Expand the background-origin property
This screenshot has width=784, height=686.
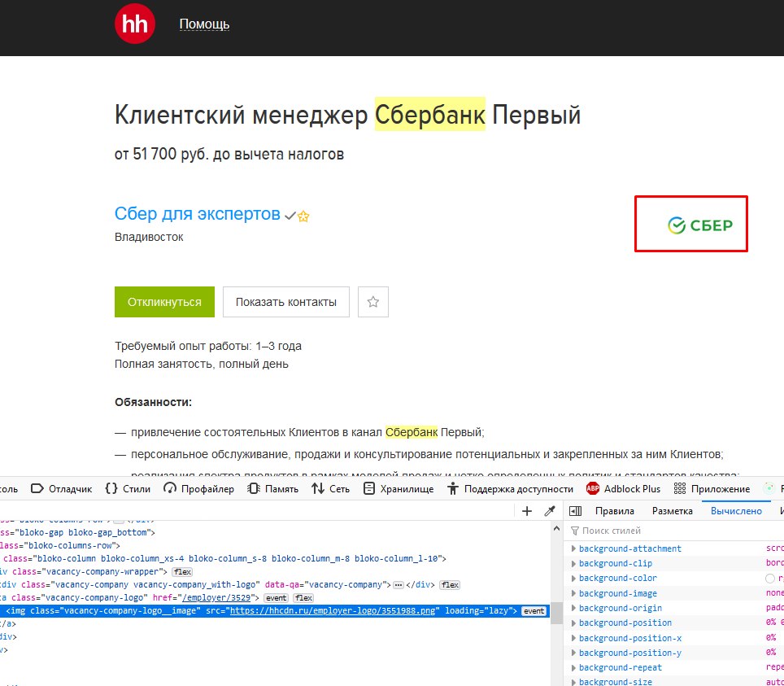pos(573,608)
